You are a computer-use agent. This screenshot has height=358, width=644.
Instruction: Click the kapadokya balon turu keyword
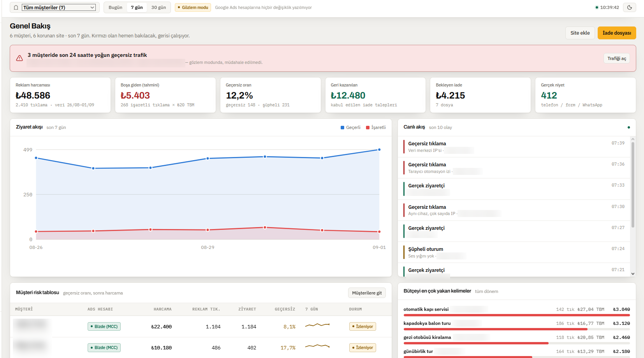(427, 323)
